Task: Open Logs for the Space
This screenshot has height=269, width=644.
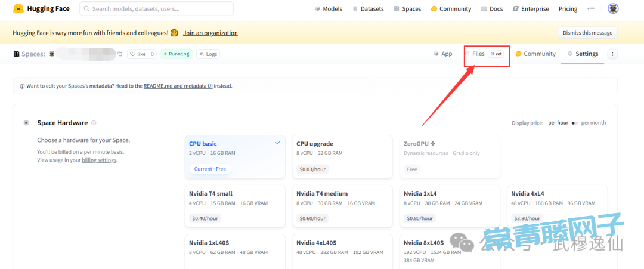Action: [x=208, y=54]
